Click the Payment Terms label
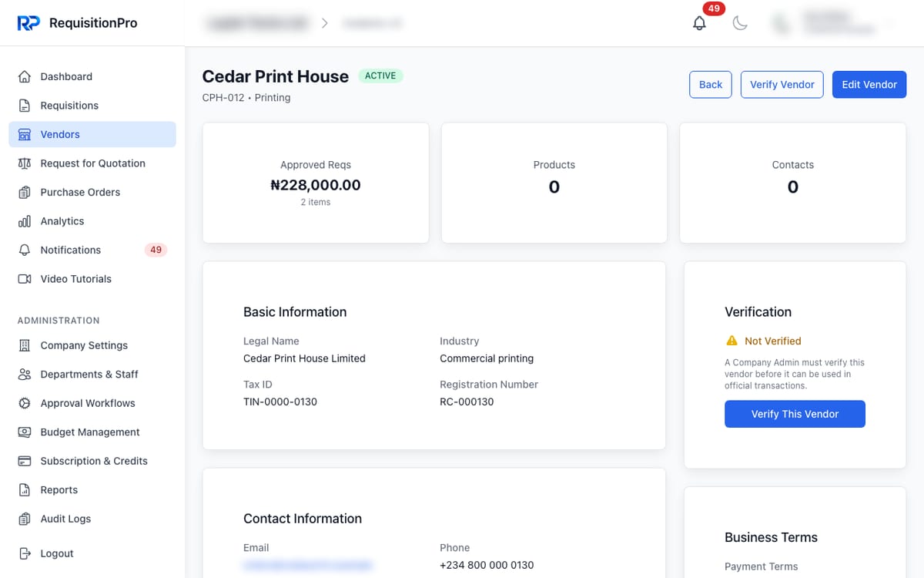This screenshot has width=924, height=578. (762, 566)
